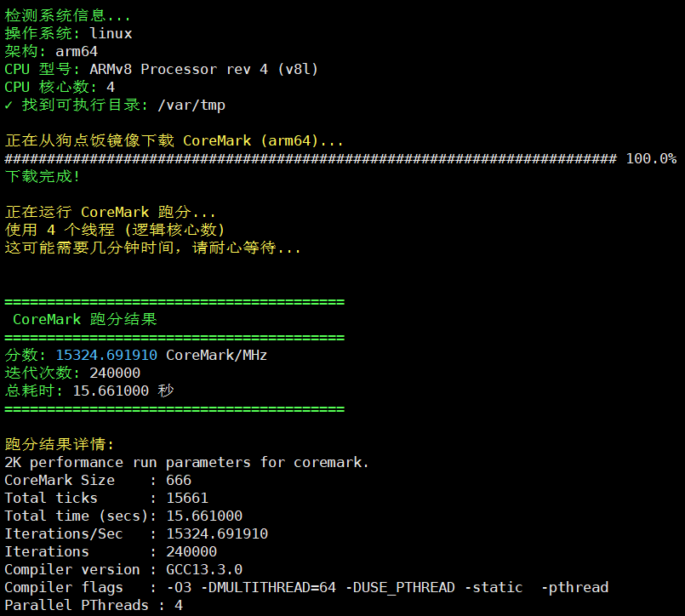Click the 100.0% download percentage
The image size is (685, 616).
pyautogui.click(x=651, y=158)
